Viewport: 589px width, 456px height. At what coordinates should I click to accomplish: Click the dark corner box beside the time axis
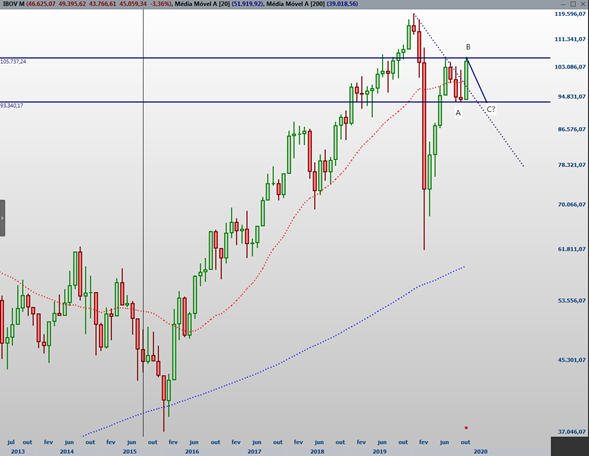tap(570, 446)
